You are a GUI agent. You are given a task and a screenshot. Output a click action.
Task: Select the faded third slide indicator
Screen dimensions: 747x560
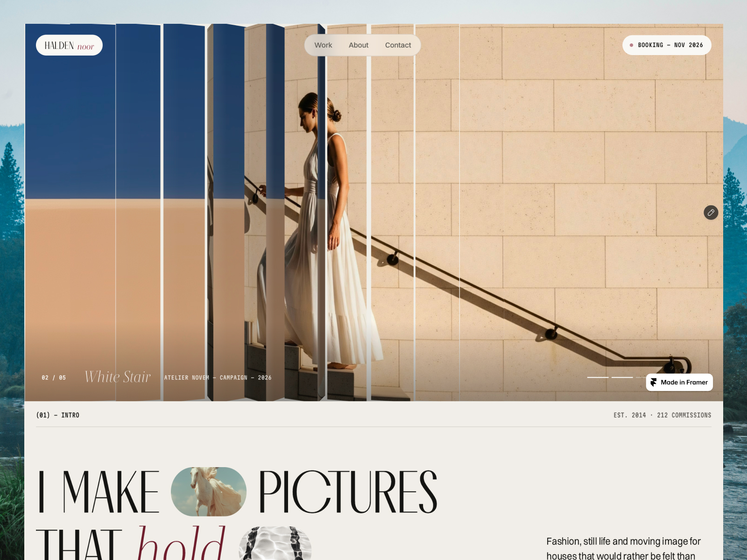pos(640,377)
